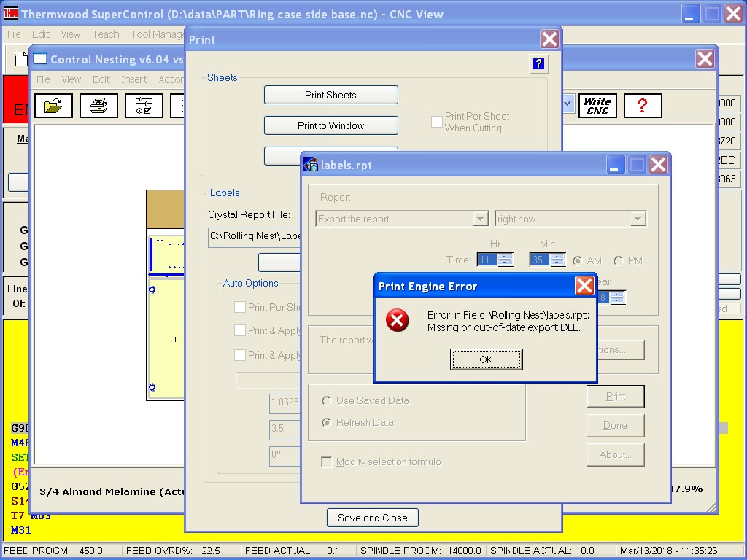Select the Refresh Data option
This screenshot has height=560, width=747.
pyautogui.click(x=327, y=423)
